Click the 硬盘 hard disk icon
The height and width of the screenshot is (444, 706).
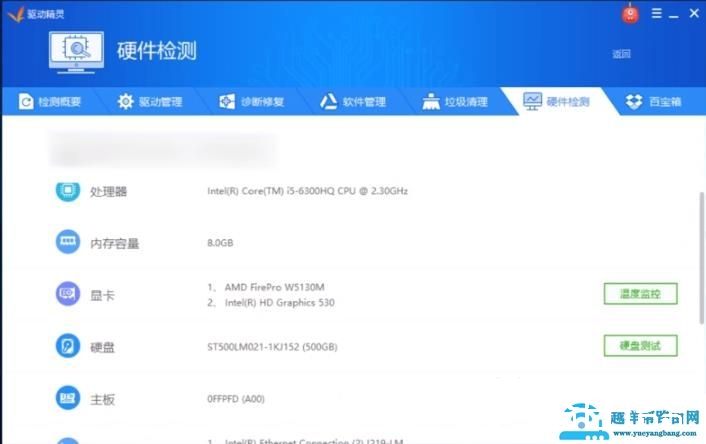pyautogui.click(x=68, y=345)
